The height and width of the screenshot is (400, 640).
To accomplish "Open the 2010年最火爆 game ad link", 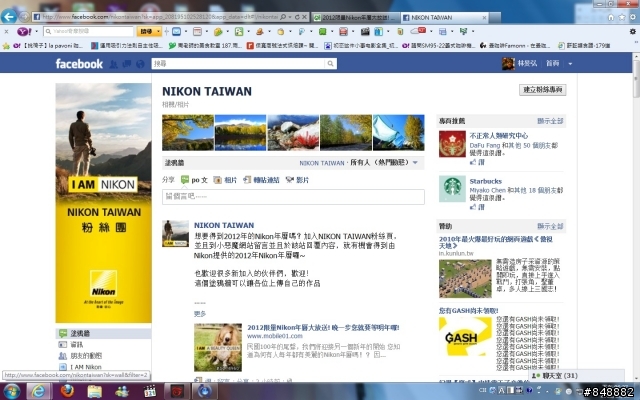I will point(496,242).
